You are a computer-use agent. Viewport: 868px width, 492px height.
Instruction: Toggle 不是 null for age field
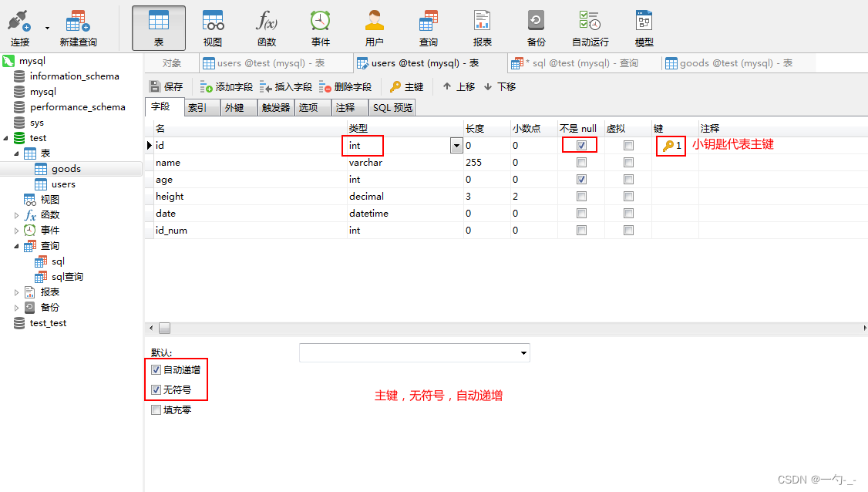[x=581, y=179]
